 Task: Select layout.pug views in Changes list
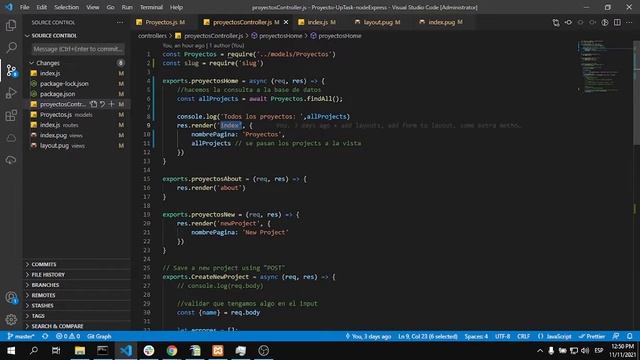77,146
